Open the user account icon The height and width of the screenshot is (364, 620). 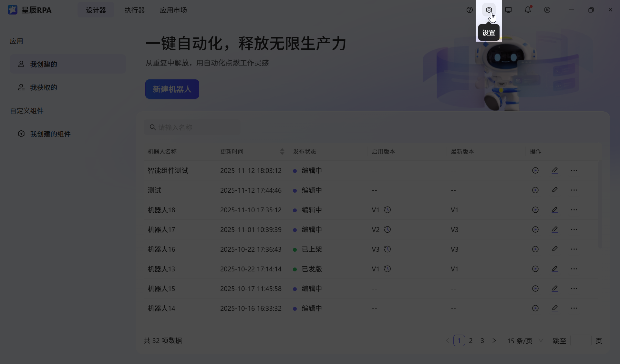click(x=547, y=10)
